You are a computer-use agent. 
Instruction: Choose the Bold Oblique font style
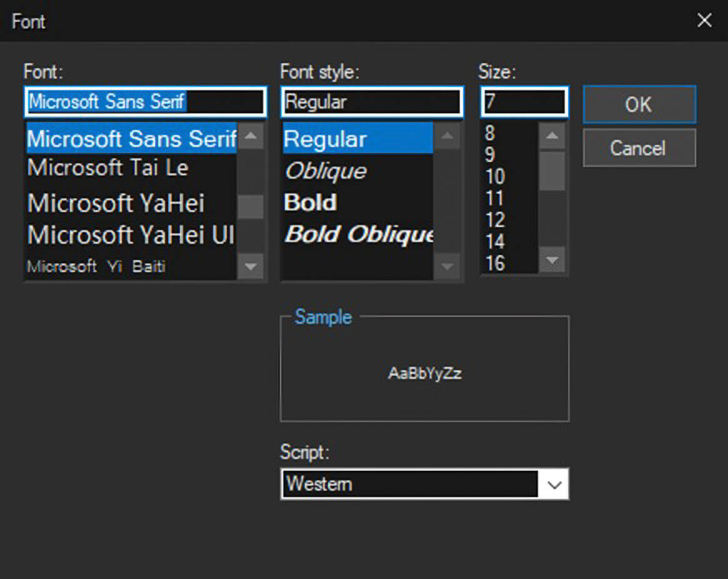point(358,234)
